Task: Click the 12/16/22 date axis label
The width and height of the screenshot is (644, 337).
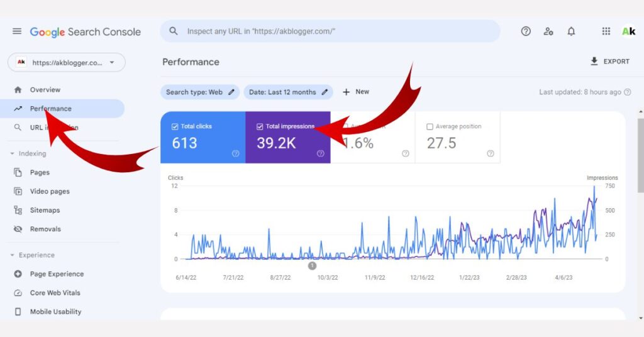Action: point(422,277)
